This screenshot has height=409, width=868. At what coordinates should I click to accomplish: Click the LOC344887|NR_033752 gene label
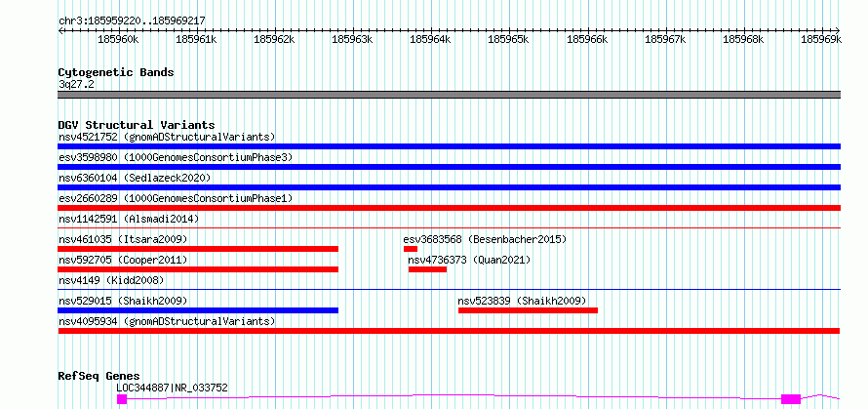pos(173,388)
